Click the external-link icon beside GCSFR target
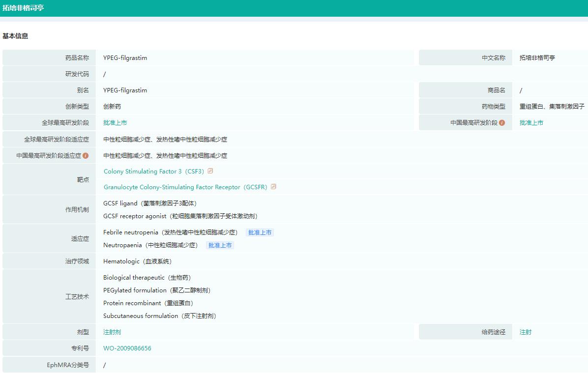The width and height of the screenshot is (588, 373). point(274,187)
